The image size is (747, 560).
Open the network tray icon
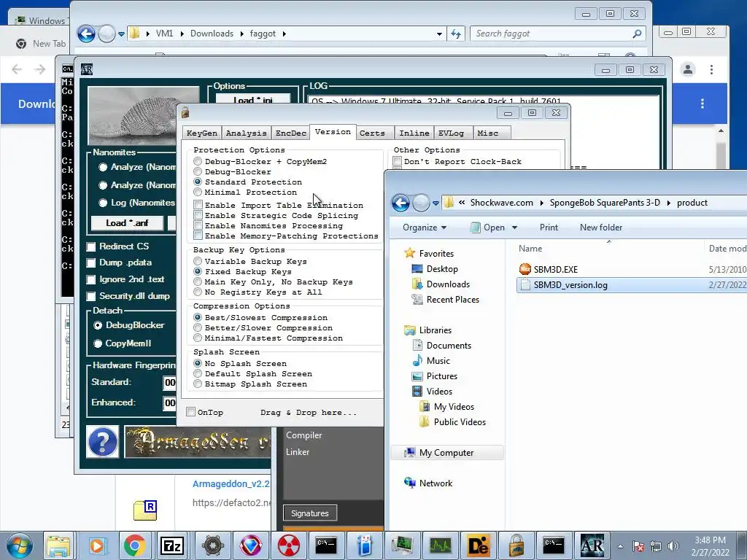tap(656, 546)
